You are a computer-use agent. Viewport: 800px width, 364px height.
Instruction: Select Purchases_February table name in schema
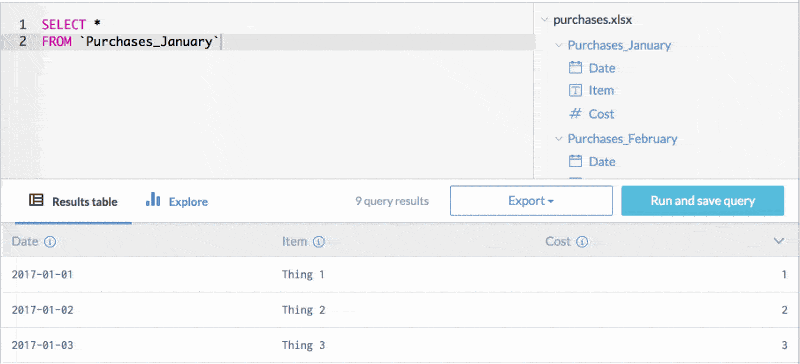pos(622,139)
